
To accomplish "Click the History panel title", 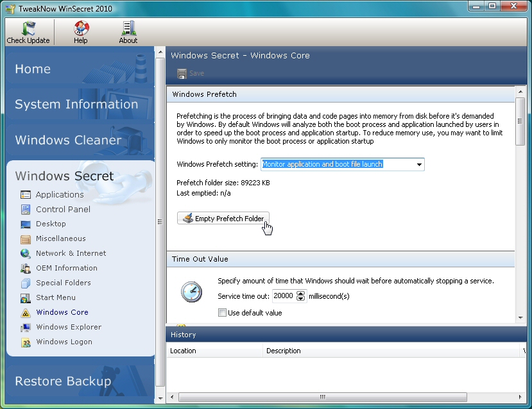I will click(183, 335).
